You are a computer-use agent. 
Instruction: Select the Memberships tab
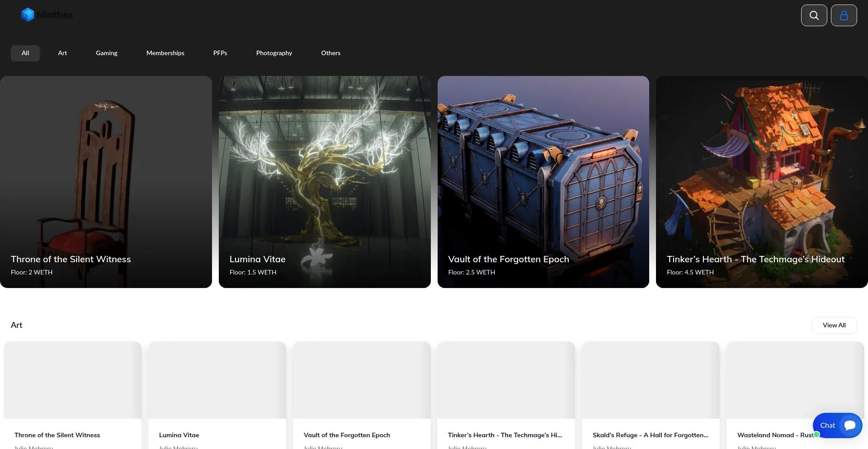[165, 53]
